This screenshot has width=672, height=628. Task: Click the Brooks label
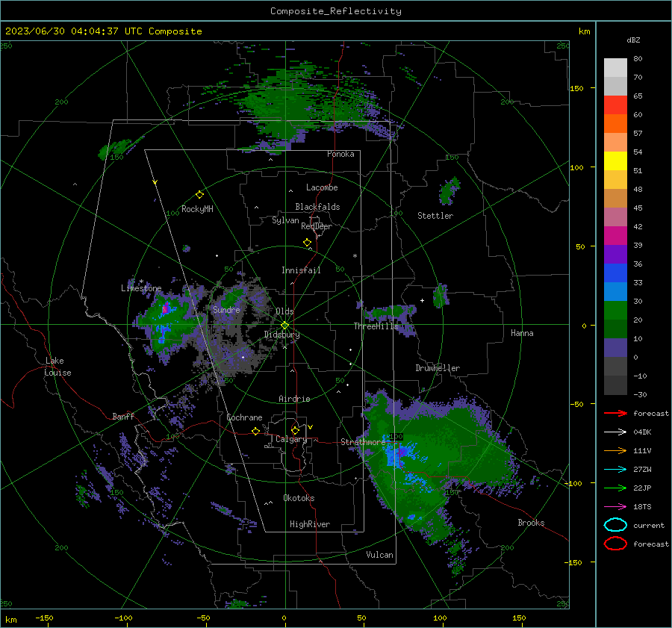coord(531,523)
